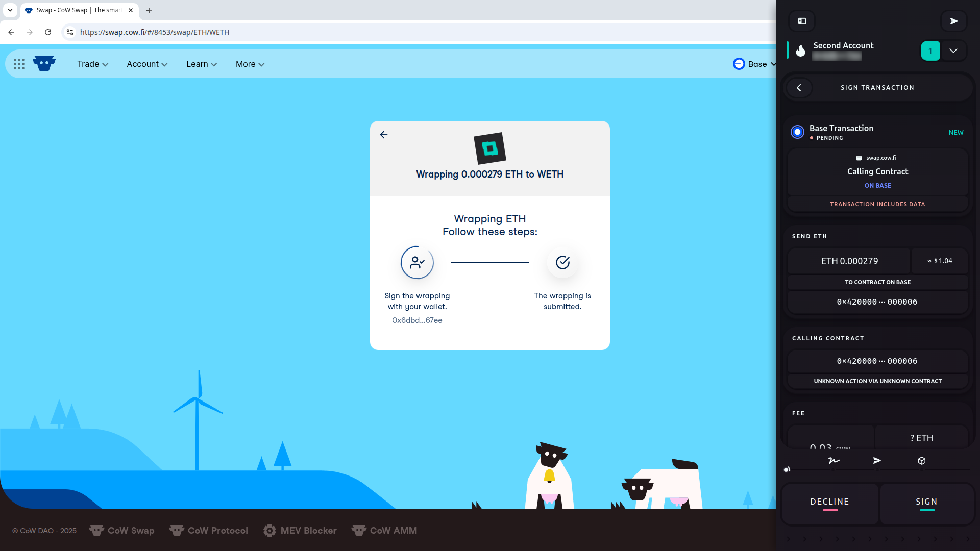This screenshot has width=980, height=551.
Task: Click the signature step icon
Action: coord(834,461)
